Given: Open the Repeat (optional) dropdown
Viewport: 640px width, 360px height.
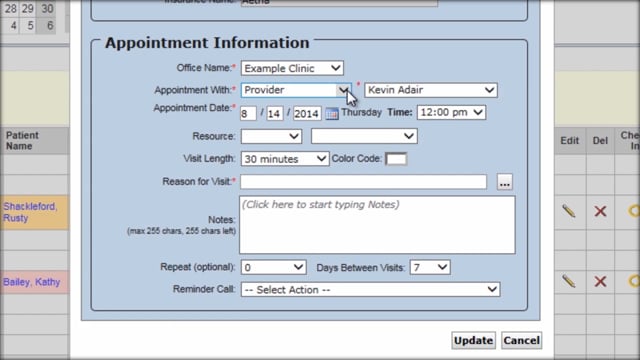Looking at the screenshot, I should [273, 267].
